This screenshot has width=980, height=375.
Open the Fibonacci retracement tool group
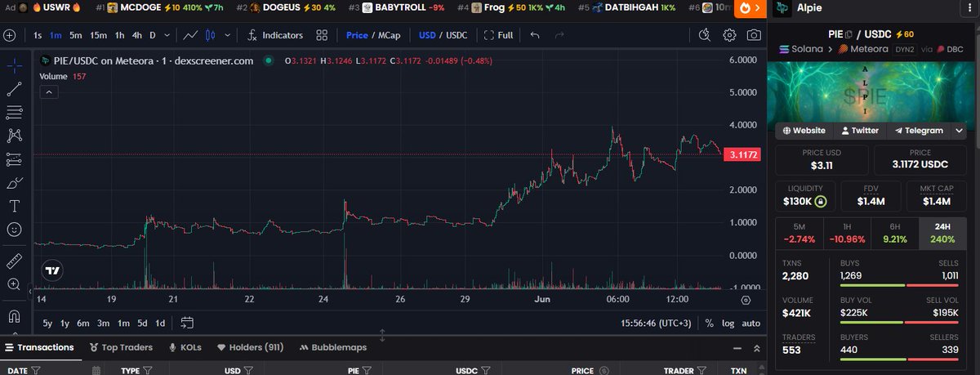pos(15,112)
